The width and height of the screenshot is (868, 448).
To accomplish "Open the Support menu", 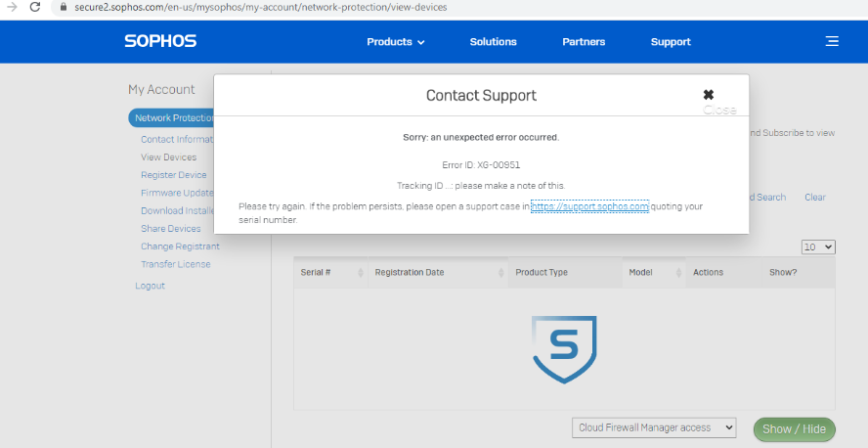I will pos(671,41).
